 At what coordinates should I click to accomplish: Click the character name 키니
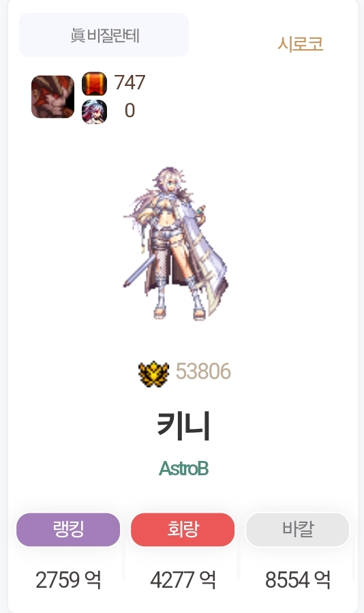tap(183, 425)
